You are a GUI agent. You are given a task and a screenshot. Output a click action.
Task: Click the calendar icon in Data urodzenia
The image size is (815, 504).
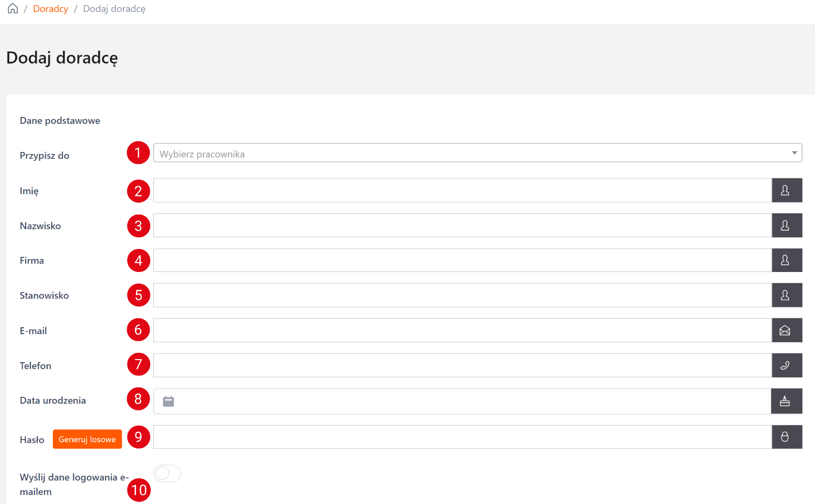(169, 402)
